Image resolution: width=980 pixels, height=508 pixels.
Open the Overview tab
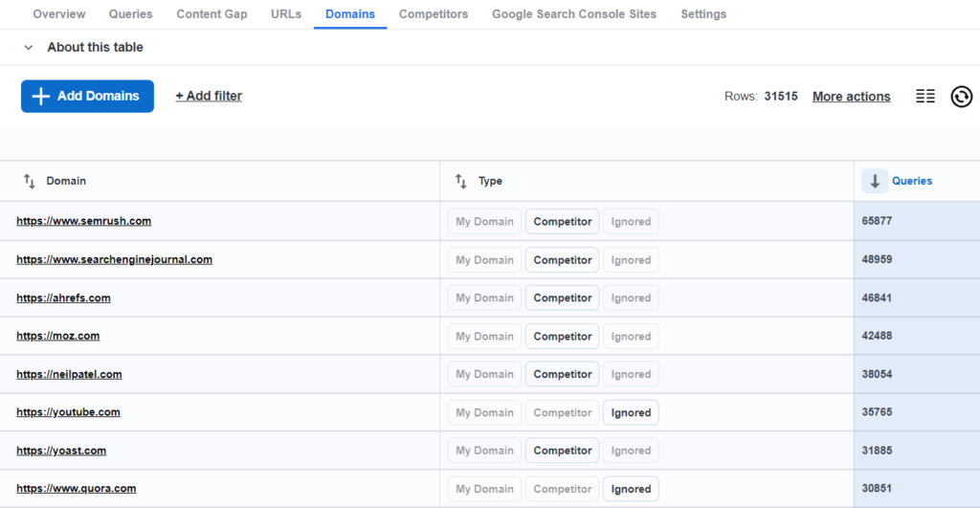click(x=59, y=13)
